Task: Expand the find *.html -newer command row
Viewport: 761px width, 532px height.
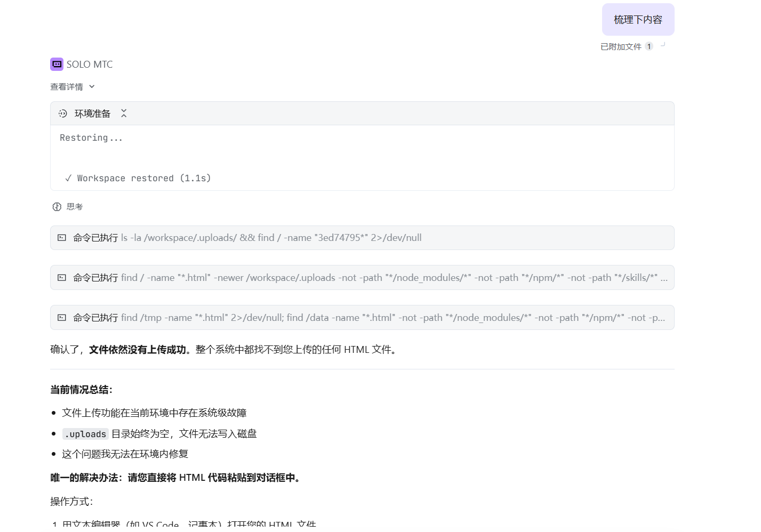Action: [362, 278]
